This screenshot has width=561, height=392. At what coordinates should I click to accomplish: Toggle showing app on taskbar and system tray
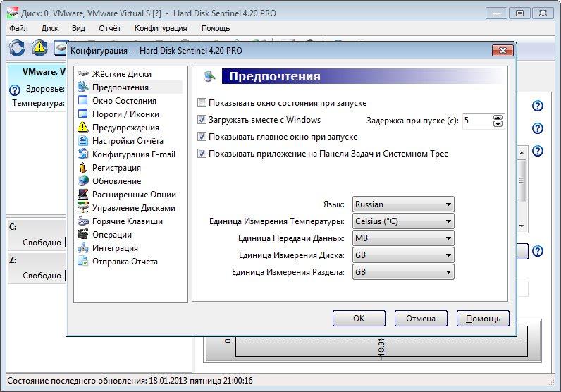[202, 153]
